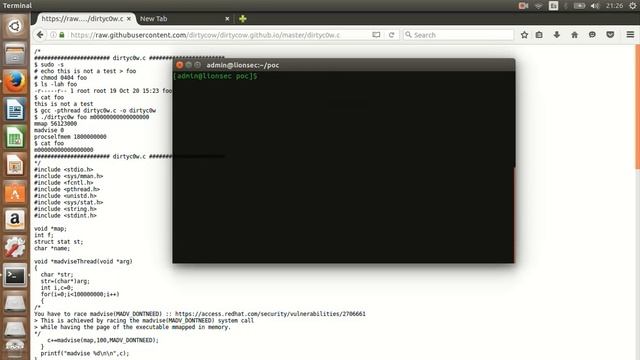Minimize the terminal window

click(x=189, y=65)
